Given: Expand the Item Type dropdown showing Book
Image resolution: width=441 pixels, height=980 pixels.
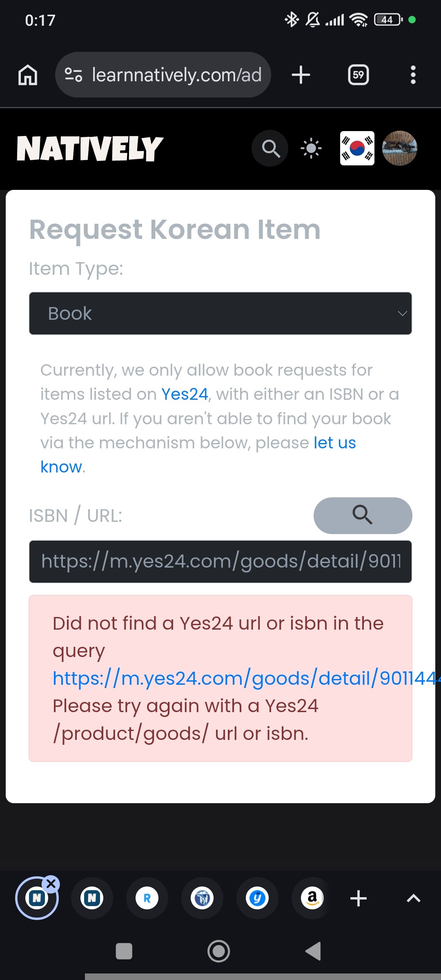Looking at the screenshot, I should tap(220, 314).
